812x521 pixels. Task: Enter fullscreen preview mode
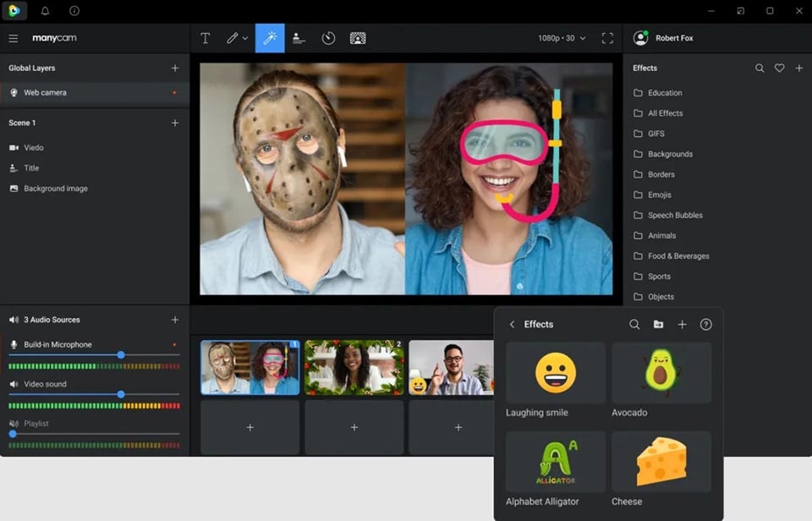(x=607, y=38)
